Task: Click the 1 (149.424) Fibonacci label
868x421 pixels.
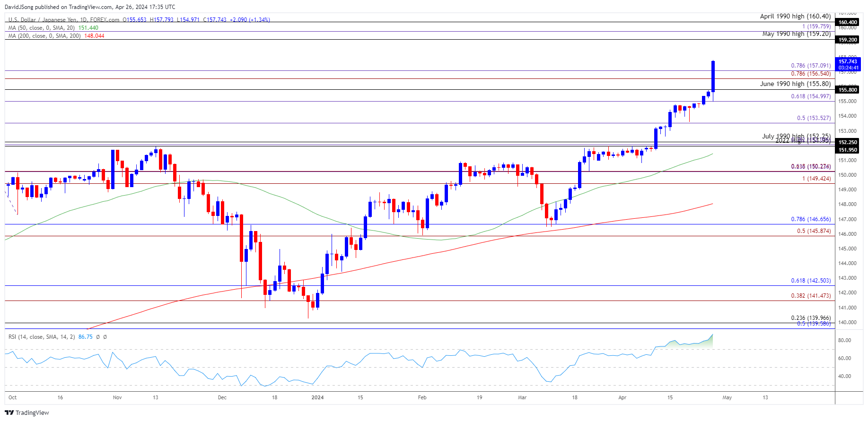Action: coord(816,179)
